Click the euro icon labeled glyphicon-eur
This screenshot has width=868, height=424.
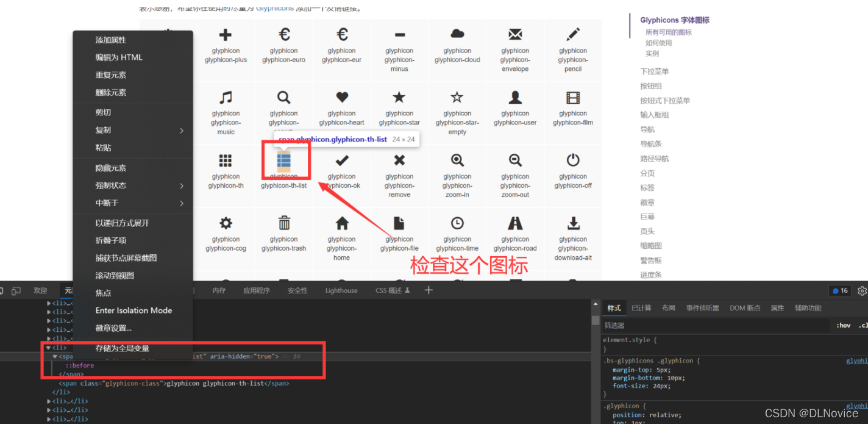point(342,34)
